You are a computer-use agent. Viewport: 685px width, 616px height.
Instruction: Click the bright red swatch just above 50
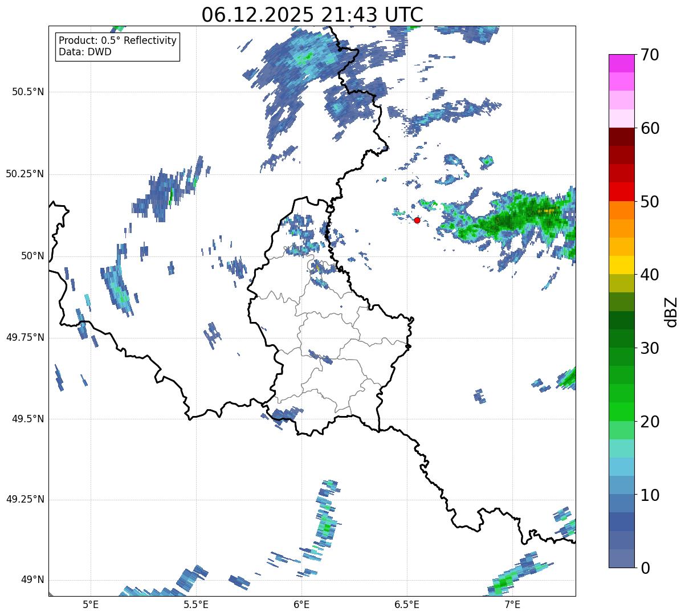click(x=621, y=191)
